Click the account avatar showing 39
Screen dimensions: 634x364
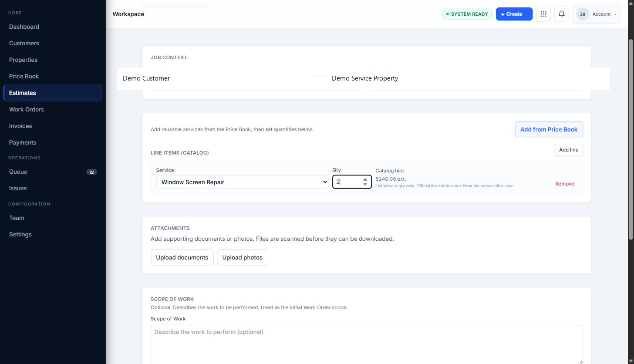click(582, 14)
